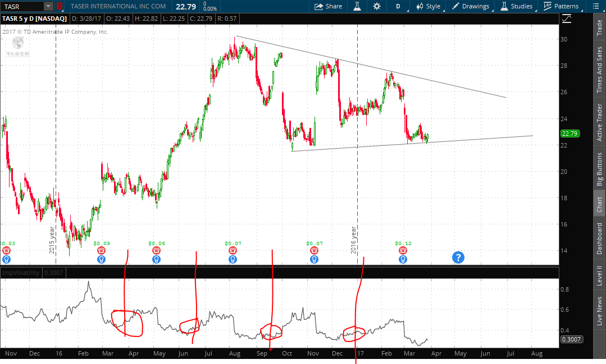Switch to the Active Trader side tab
This screenshot has height=364, width=606.
(x=599, y=122)
